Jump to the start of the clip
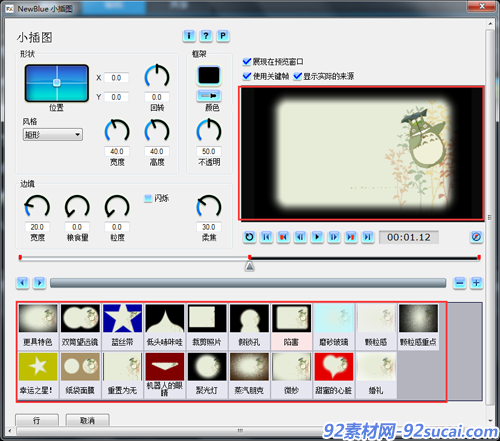This screenshot has width=500, height=441. pyautogui.click(x=266, y=237)
